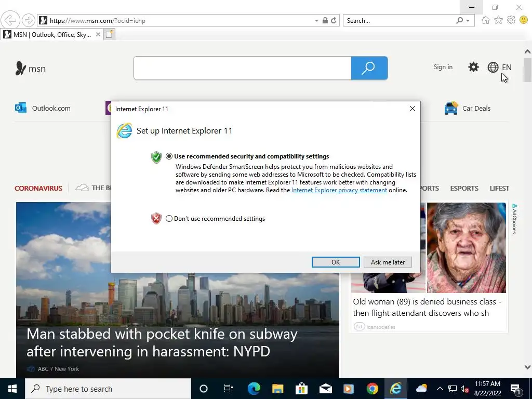Screen dimensions: 532x399
Task: Click the page scrollbar up arrow
Action: coord(527,52)
